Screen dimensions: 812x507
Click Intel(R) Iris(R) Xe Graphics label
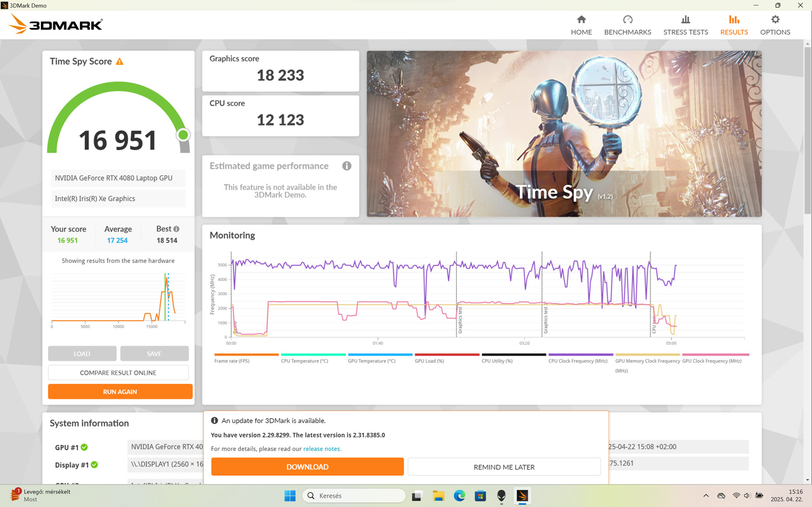pyautogui.click(x=118, y=199)
